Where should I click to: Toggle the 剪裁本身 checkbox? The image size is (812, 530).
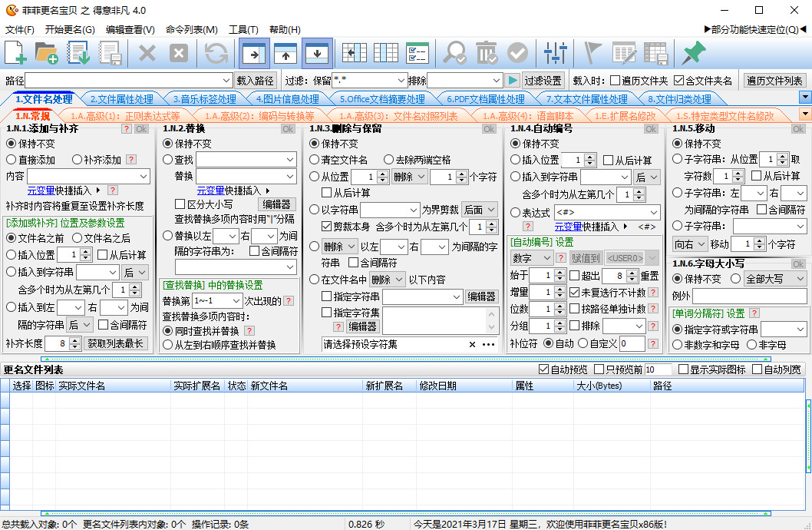pos(326,227)
